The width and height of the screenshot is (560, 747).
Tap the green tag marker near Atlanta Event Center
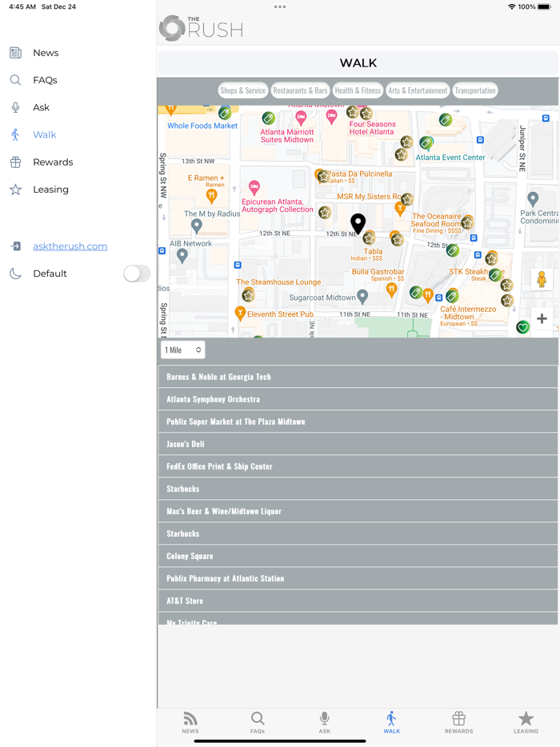point(426,142)
